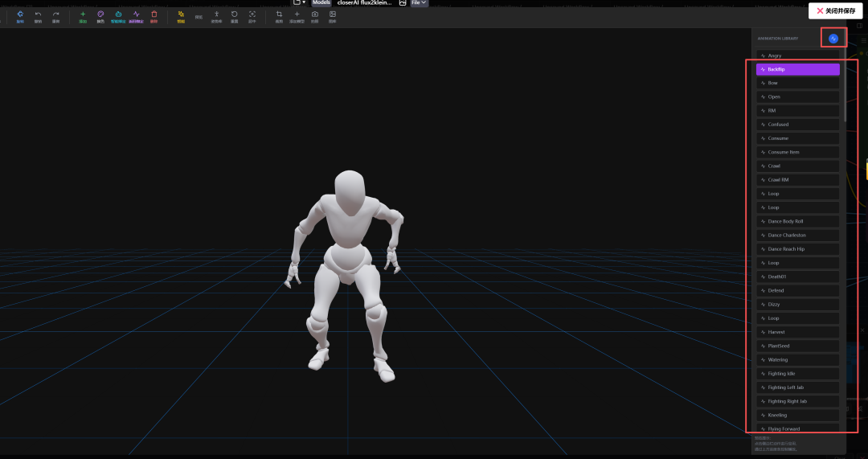The image size is (868, 459).
Task: Select the entry labeled only RM
Action: (x=798, y=111)
